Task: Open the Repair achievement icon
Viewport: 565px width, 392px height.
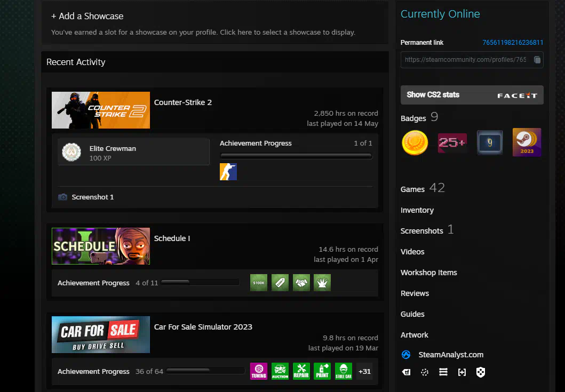Action: 301,371
